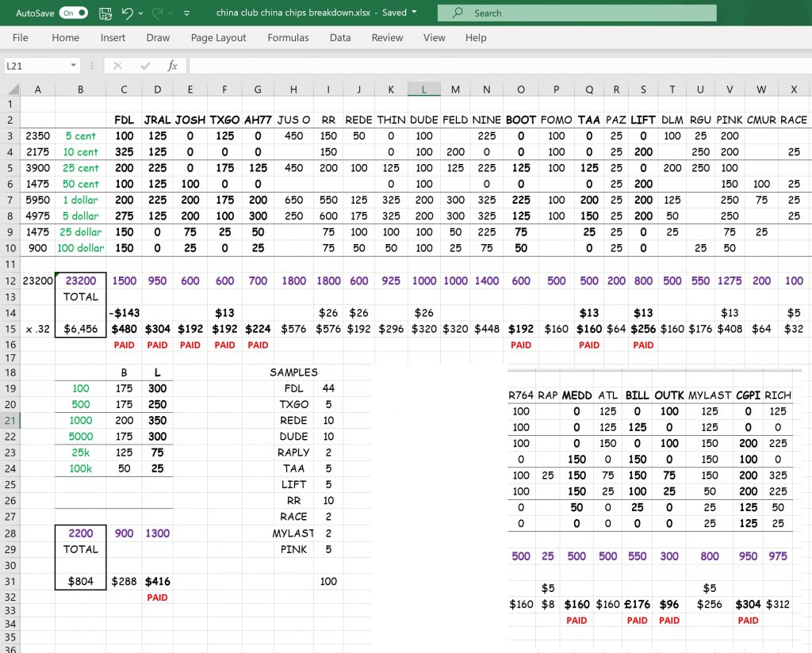Expand the Saved status dropdown by filename
This screenshot has height=653, width=812.
coord(414,13)
